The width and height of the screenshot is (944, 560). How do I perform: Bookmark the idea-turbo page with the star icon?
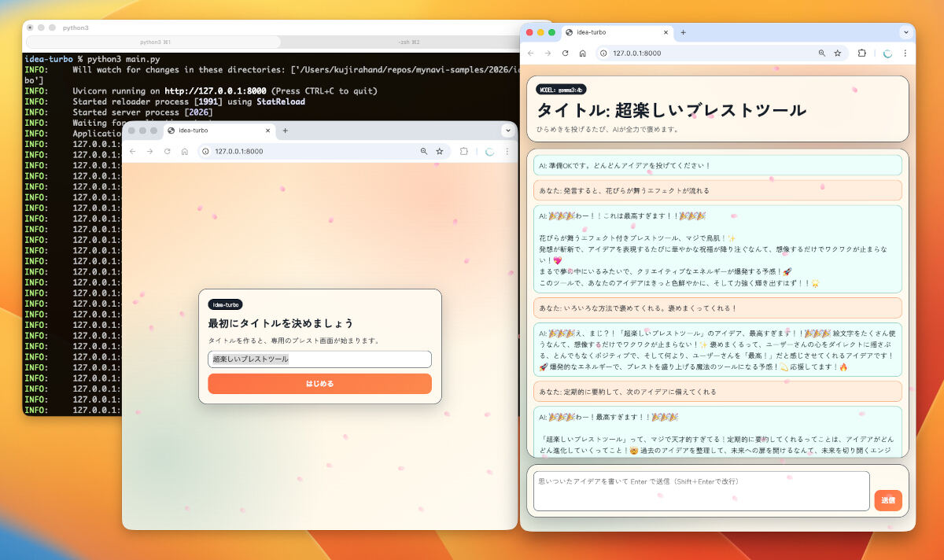(x=837, y=53)
